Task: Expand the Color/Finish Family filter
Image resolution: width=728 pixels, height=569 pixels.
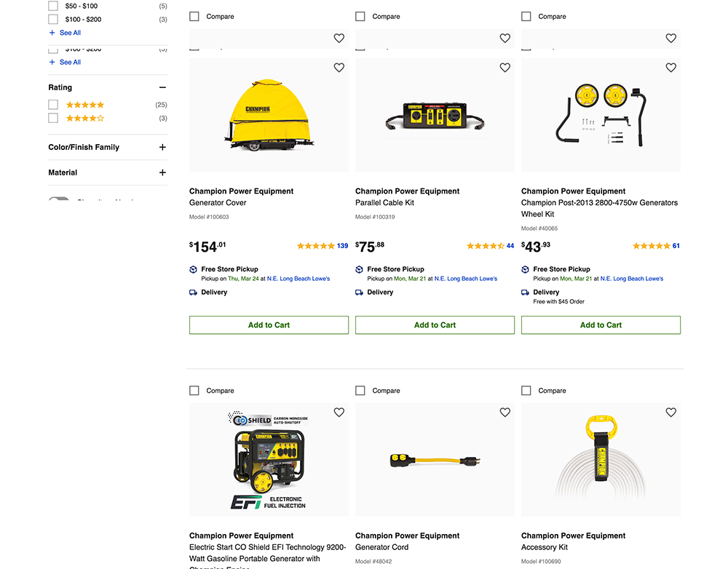Action: (x=162, y=147)
